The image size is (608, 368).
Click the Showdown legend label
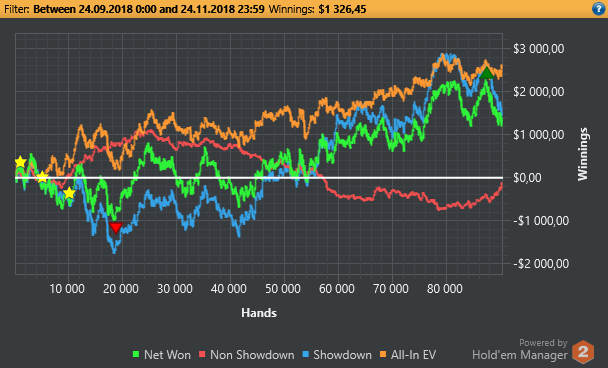pos(342,355)
